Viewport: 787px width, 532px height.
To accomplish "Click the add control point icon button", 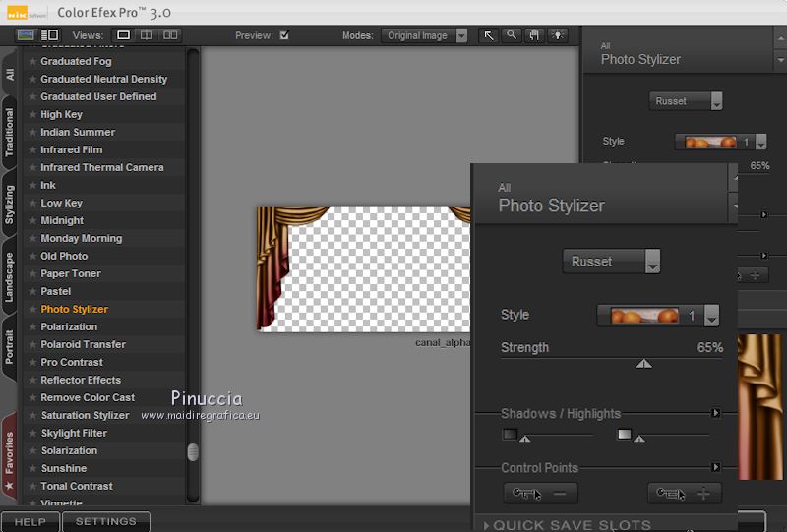I will click(685, 494).
